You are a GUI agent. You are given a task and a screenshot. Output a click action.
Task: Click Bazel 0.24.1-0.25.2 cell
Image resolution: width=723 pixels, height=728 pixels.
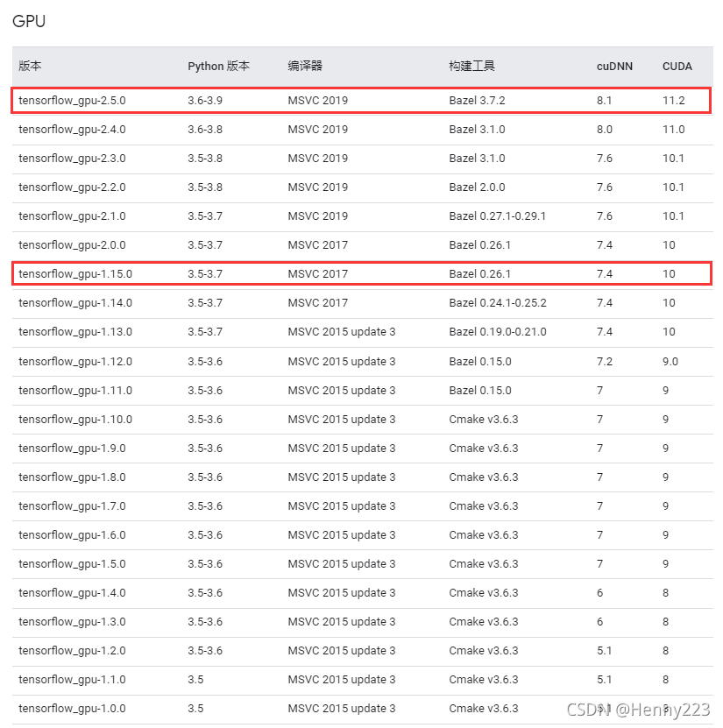(498, 303)
